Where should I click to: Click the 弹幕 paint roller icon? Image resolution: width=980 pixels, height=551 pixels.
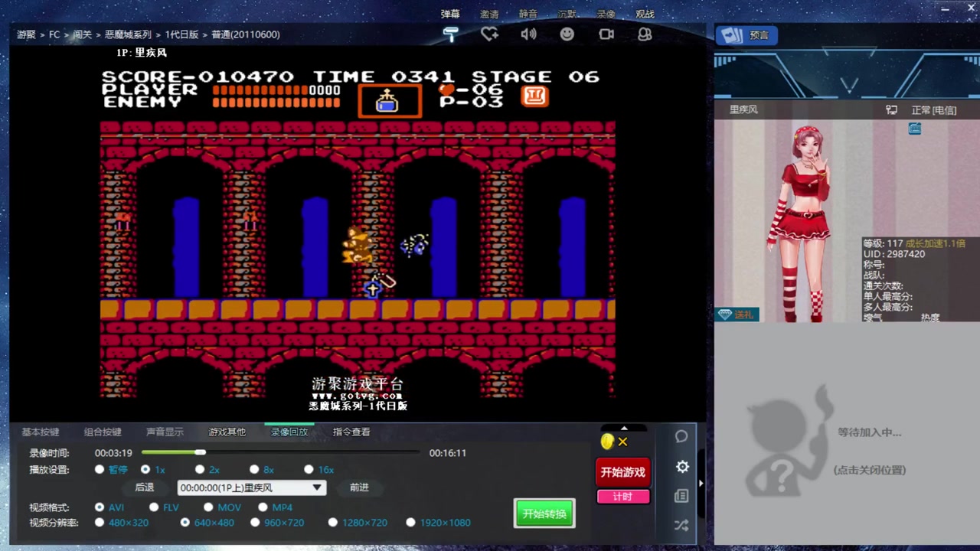pos(451,34)
